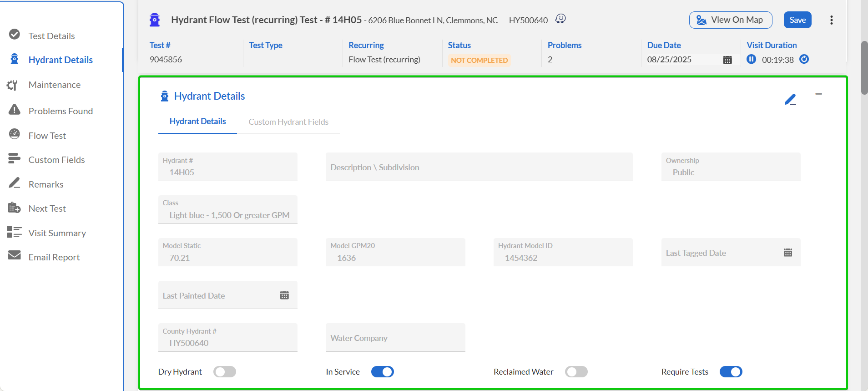Disable the Require Tests toggle
Image resolution: width=868 pixels, height=391 pixels.
pyautogui.click(x=731, y=372)
